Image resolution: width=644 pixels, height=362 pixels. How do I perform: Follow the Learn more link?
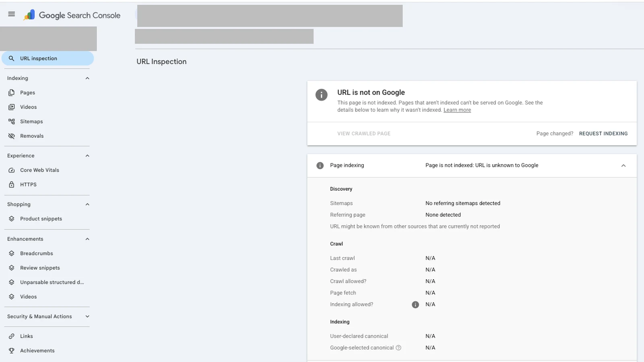[x=457, y=110]
